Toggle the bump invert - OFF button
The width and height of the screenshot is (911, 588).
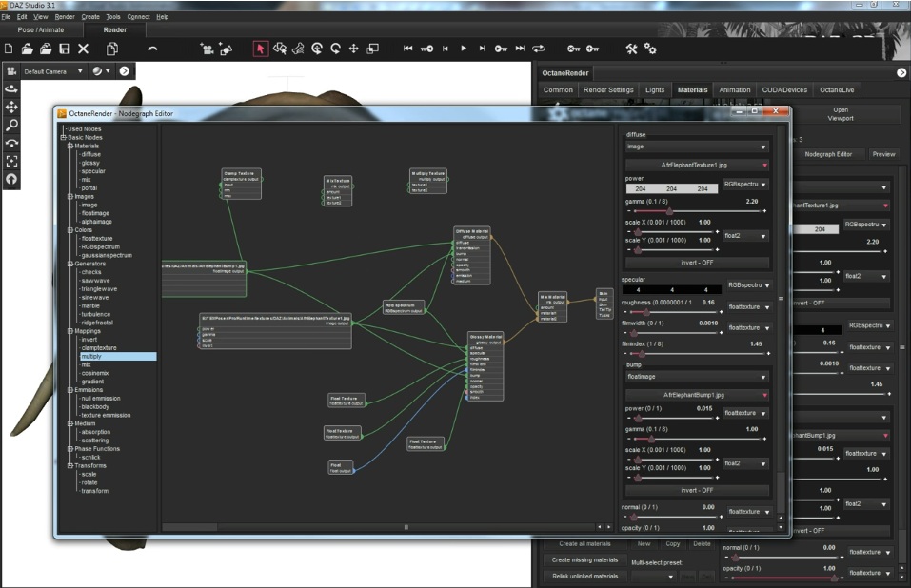pyautogui.click(x=697, y=491)
